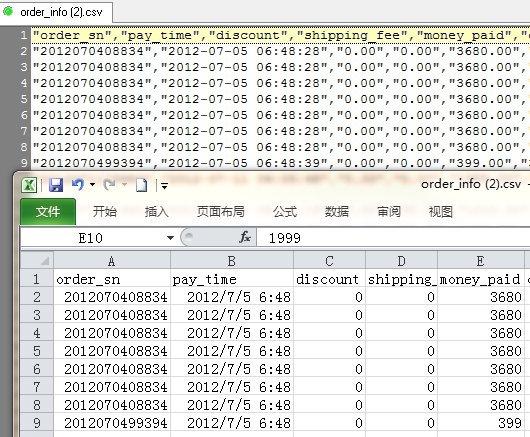The height and width of the screenshot is (437, 530).
Task: Select row 1 header in Excel
Action: tap(37, 279)
